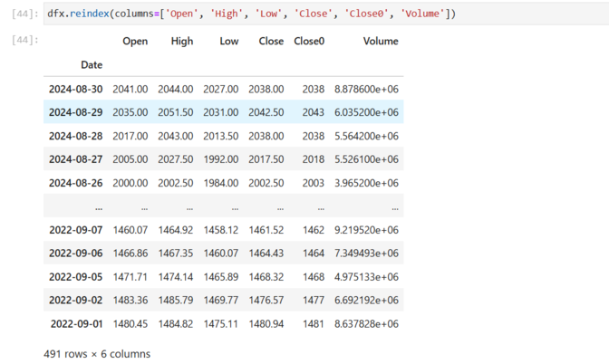Image resolution: width=609 pixels, height=364 pixels.
Task: Click the High value 2051.50
Action: click(x=175, y=113)
